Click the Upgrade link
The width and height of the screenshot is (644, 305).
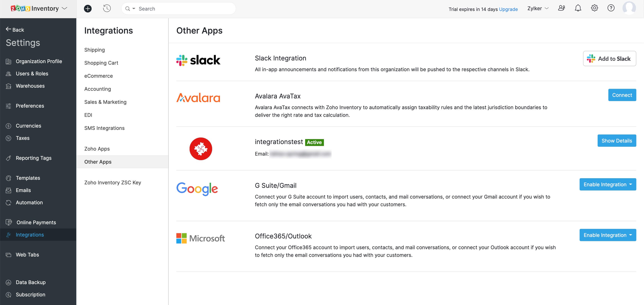coord(508,9)
